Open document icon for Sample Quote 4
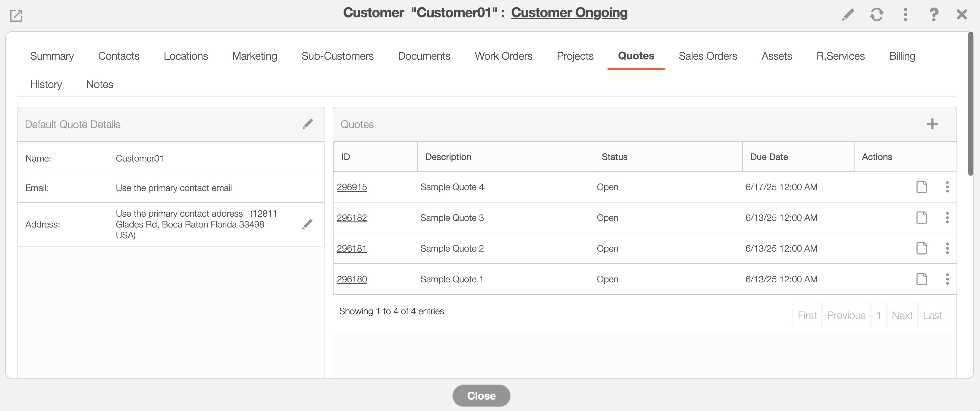980x411 pixels. click(922, 187)
